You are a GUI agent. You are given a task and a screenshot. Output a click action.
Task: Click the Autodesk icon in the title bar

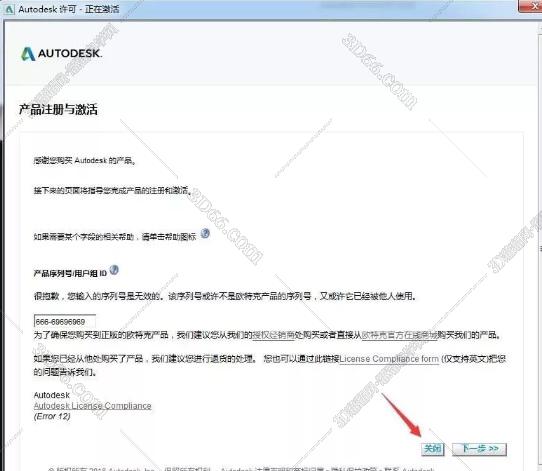tap(9, 9)
